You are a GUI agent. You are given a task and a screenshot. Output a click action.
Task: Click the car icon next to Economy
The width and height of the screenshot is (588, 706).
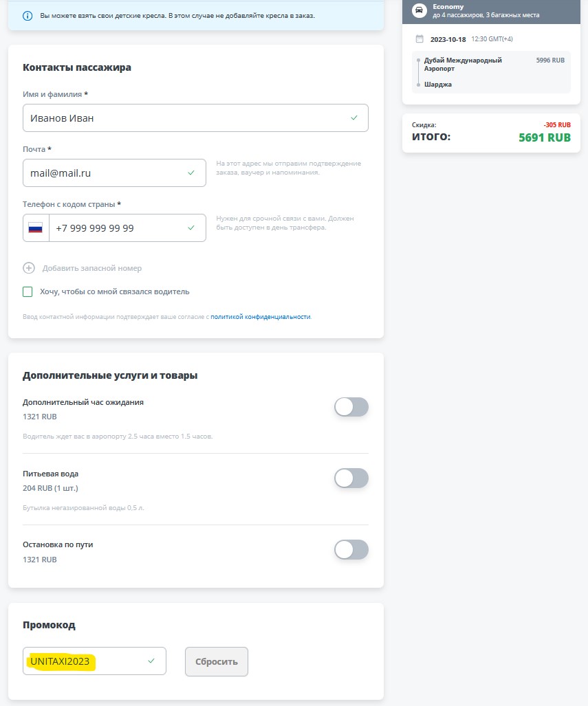[420, 10]
